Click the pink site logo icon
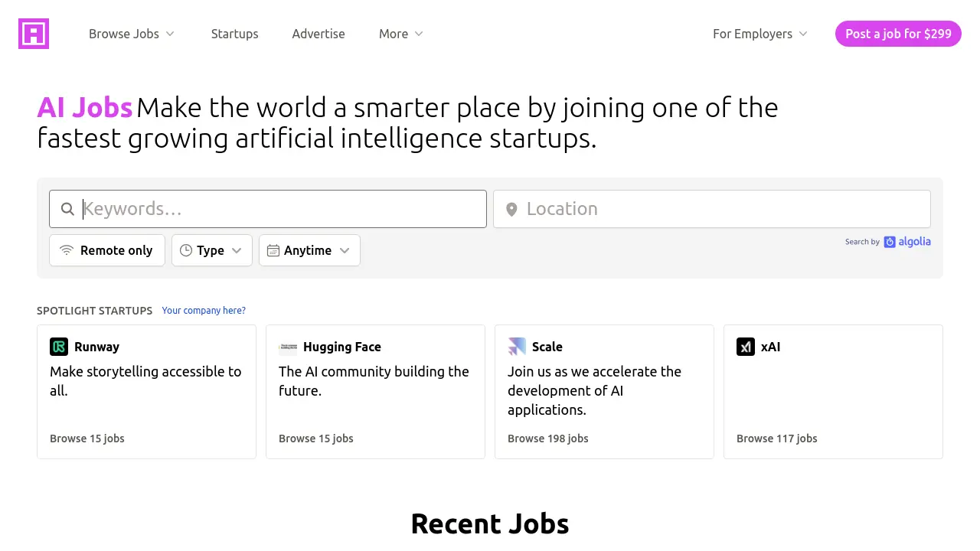The image size is (980, 551). point(34,34)
